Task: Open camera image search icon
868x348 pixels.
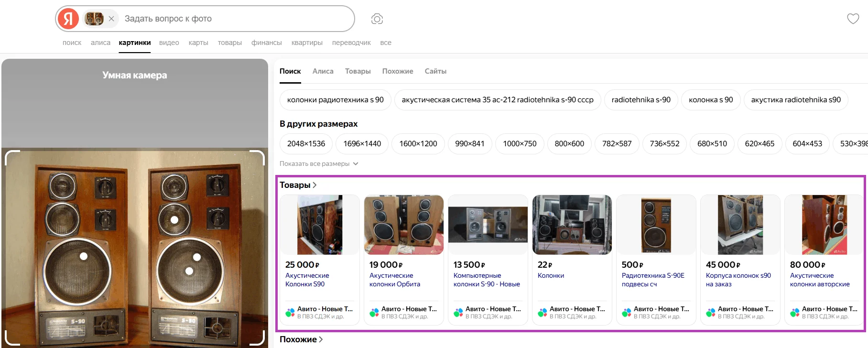Action: pos(377,19)
